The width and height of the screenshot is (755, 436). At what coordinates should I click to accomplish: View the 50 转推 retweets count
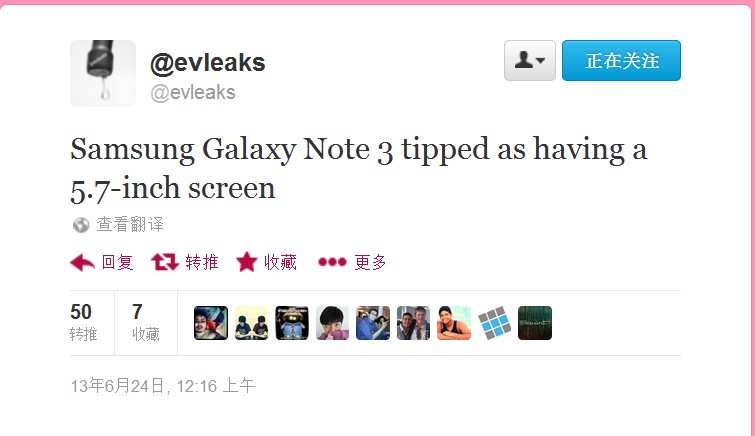(x=83, y=322)
